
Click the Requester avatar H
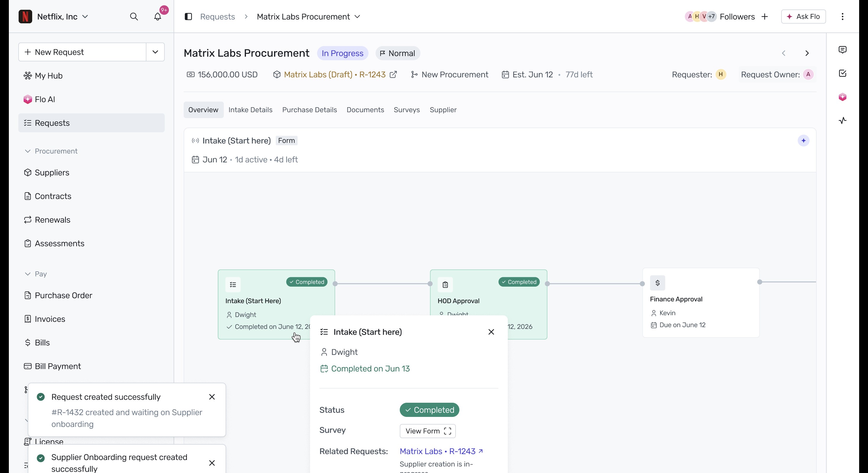point(720,74)
